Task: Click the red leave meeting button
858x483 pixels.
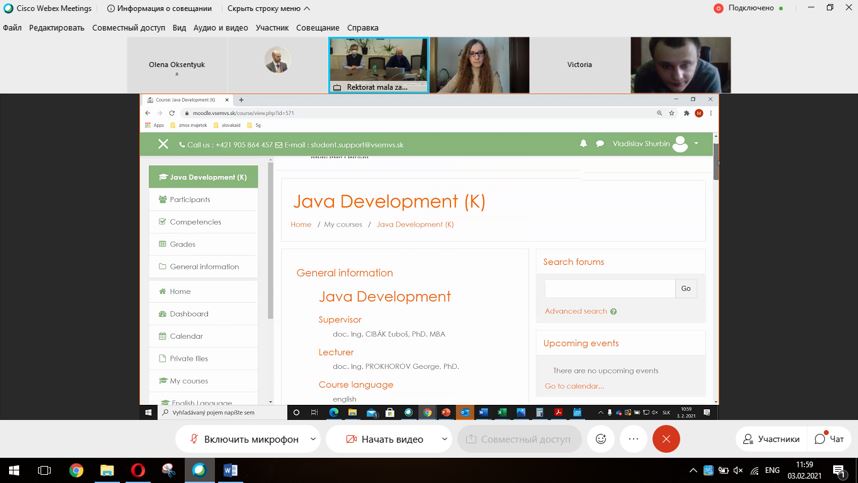Action: coord(666,439)
